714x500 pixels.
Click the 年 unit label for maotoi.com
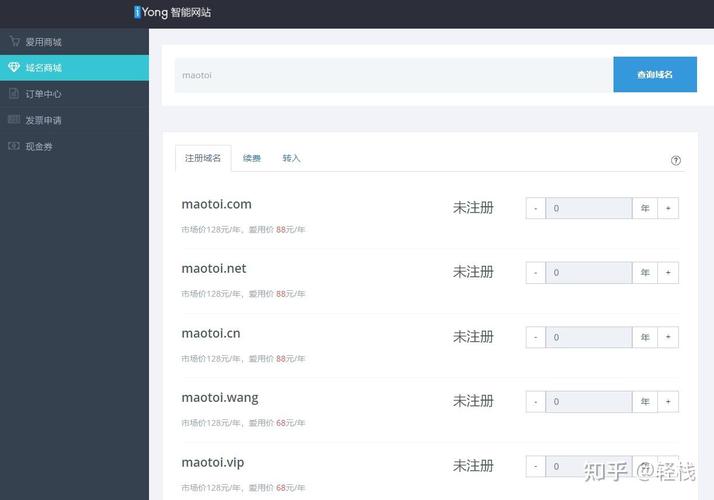pyautogui.click(x=645, y=208)
